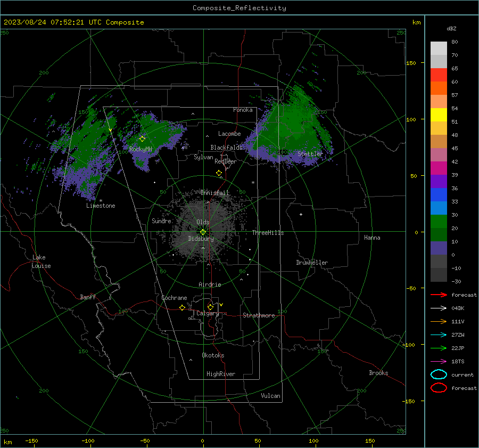Select the orange 57 dBZ swatch
Screen dimensions: 479x448
point(439,88)
